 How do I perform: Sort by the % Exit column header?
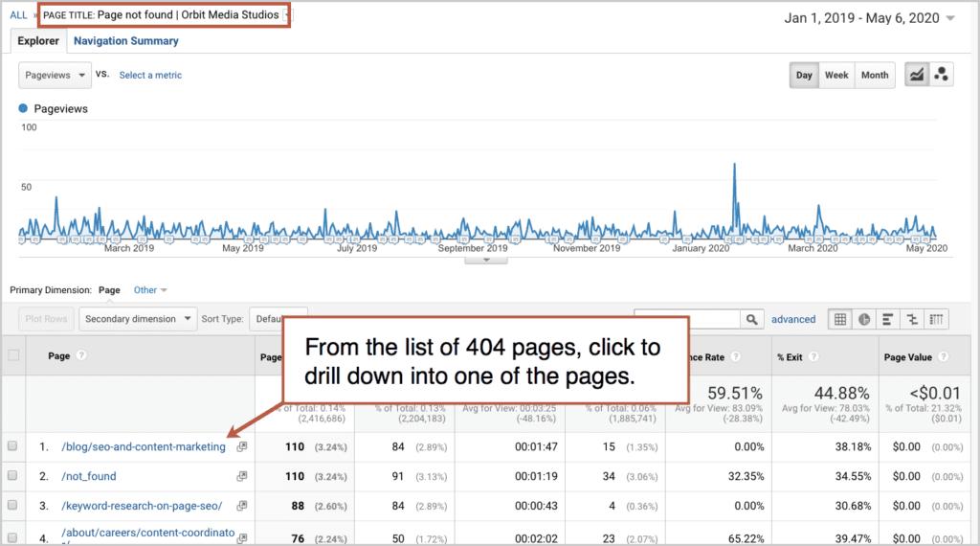[x=790, y=356]
